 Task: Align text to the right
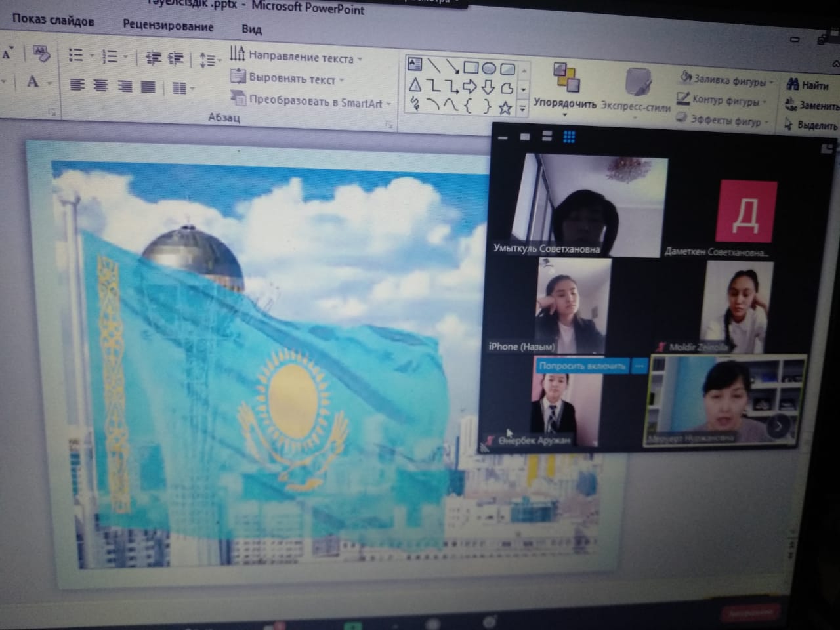[x=125, y=86]
